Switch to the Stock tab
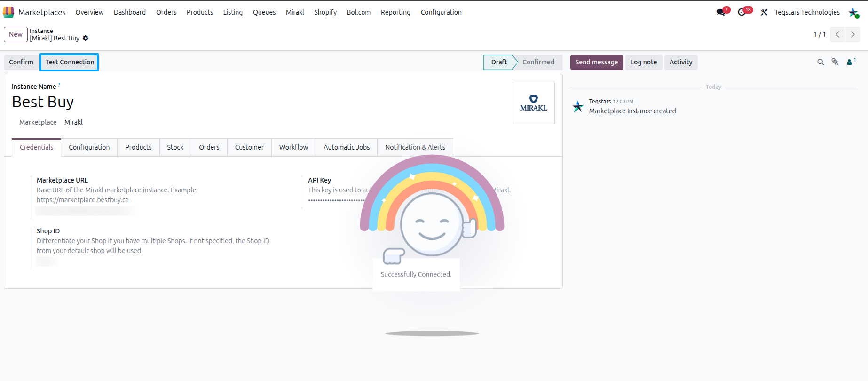The height and width of the screenshot is (381, 868). pyautogui.click(x=175, y=147)
